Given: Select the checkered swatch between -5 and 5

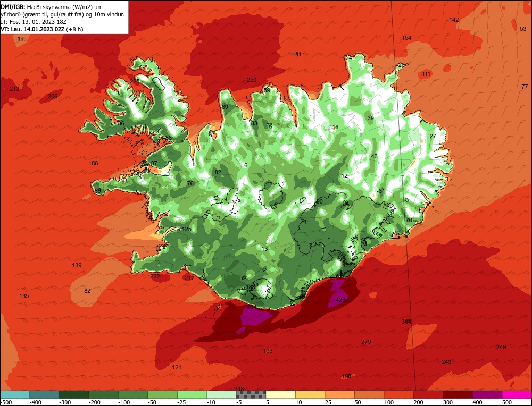Looking at the screenshot, I should (251, 394).
